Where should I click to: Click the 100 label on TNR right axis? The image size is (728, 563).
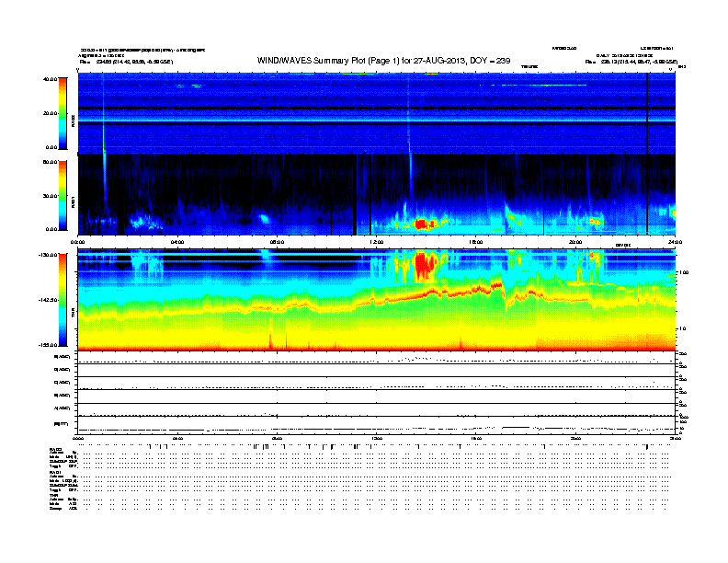(x=684, y=272)
